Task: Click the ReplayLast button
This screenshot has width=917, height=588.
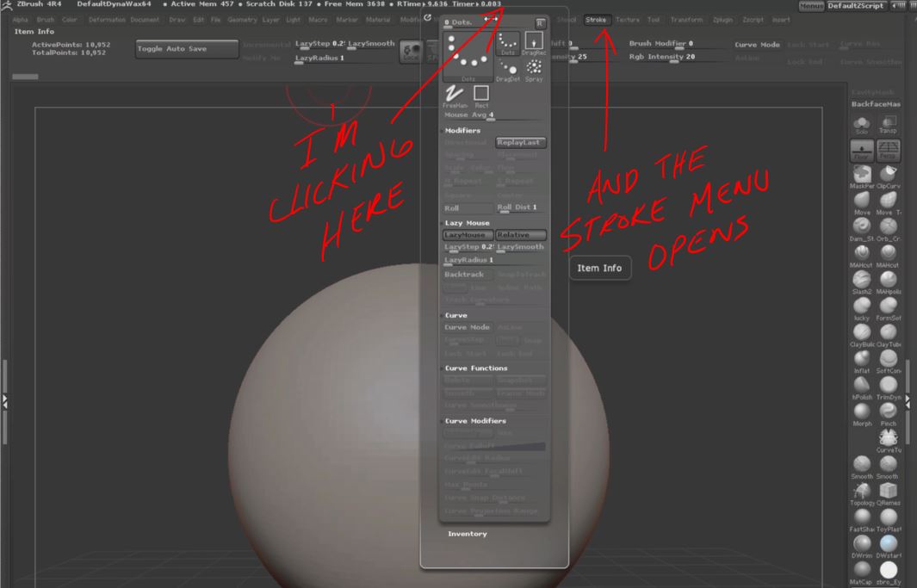Action: pos(521,143)
